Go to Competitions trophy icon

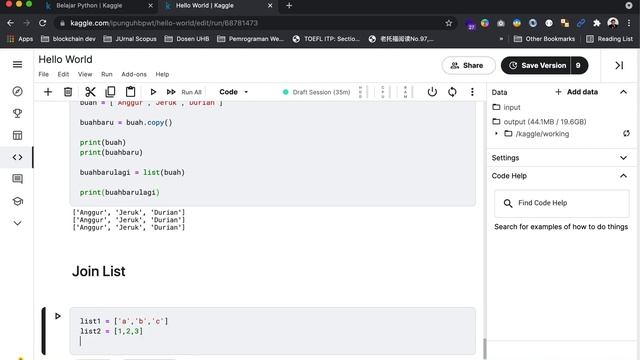coord(17,113)
